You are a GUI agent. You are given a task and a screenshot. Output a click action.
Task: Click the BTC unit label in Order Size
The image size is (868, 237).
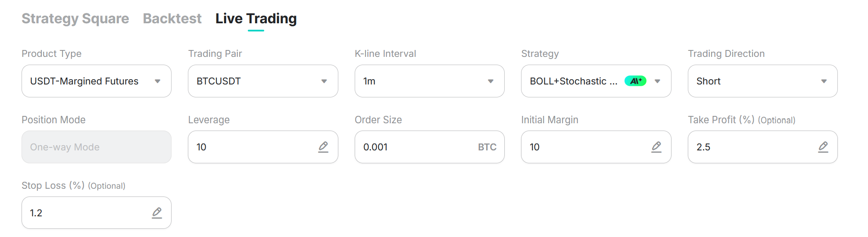[x=487, y=147]
